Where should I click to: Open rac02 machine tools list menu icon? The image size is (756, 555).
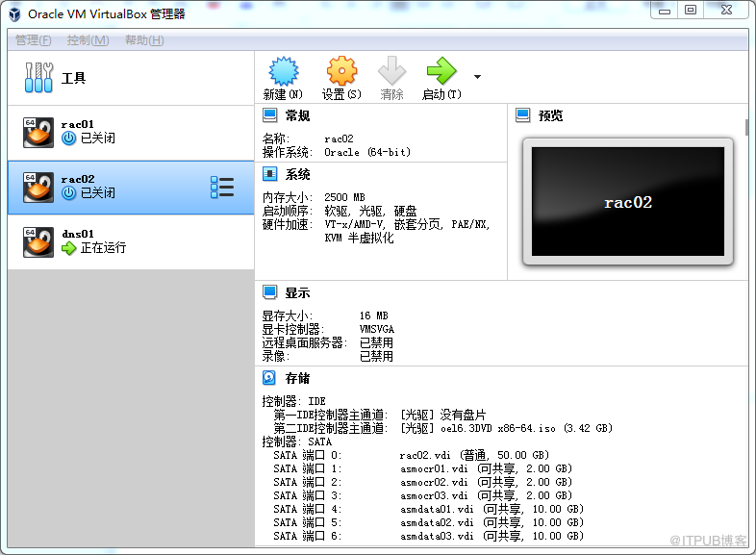[x=222, y=188]
